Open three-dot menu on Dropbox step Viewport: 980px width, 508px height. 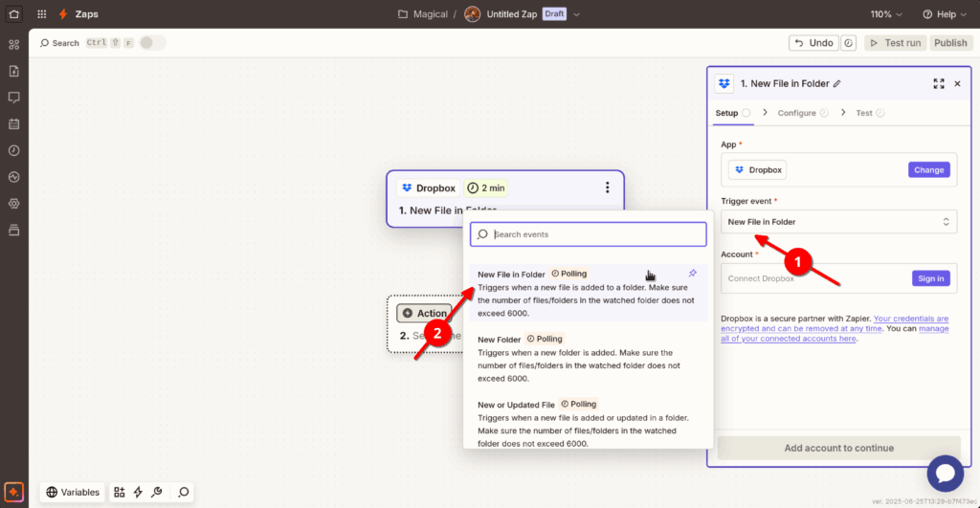coord(607,188)
